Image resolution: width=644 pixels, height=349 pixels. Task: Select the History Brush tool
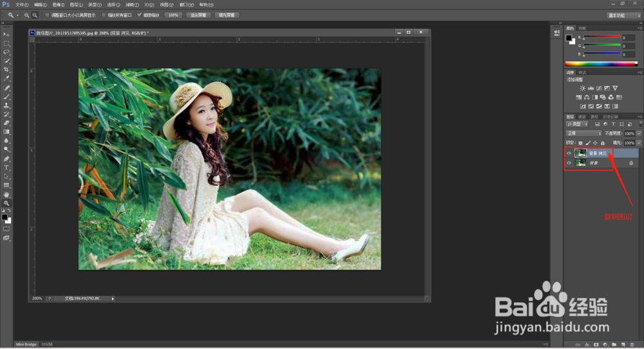6,114
